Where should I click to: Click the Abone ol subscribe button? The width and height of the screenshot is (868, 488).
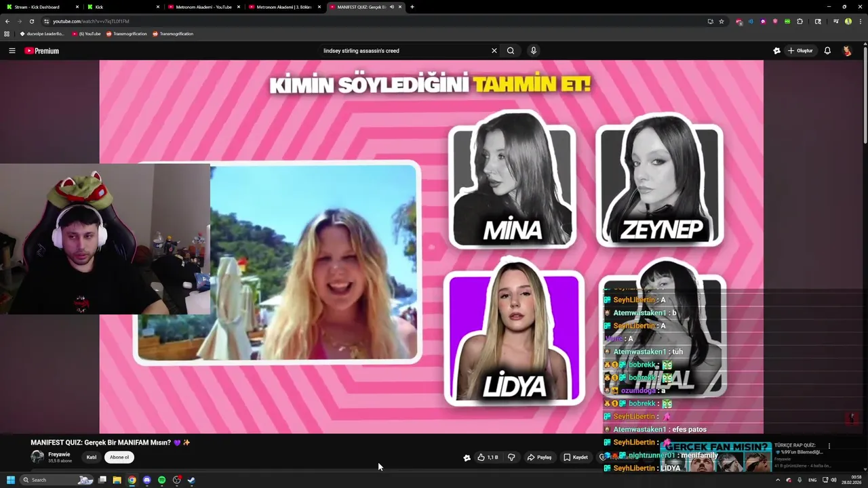pos(119,457)
